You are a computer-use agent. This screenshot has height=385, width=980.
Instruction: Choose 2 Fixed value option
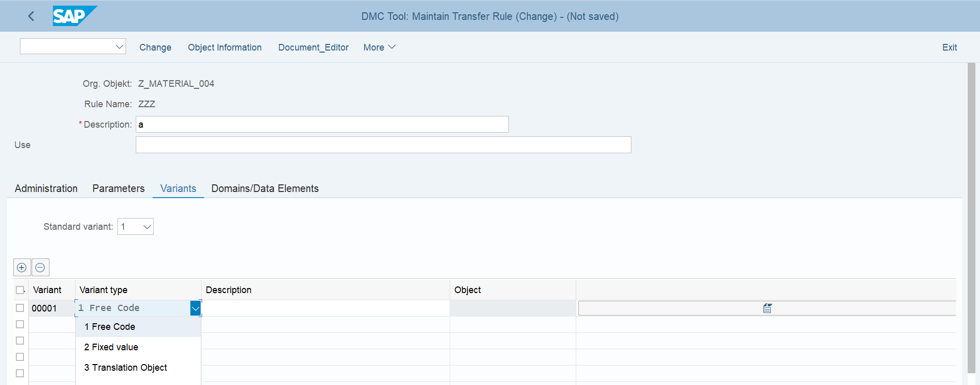111,347
